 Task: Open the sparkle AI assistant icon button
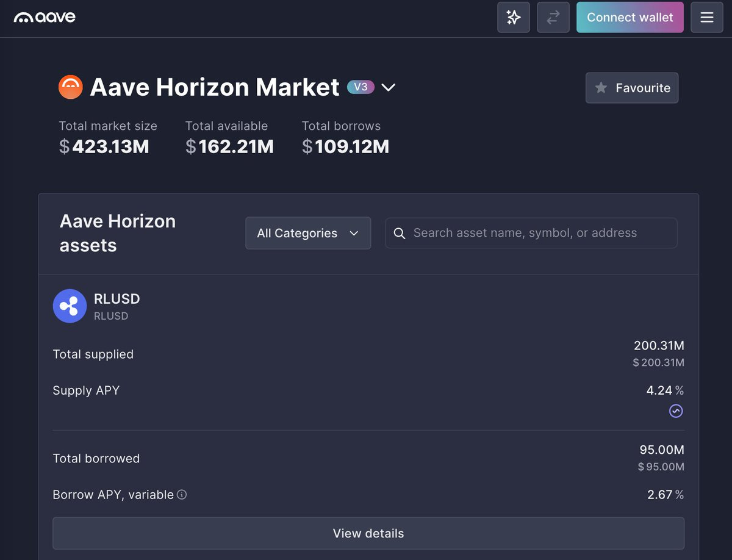click(x=514, y=17)
